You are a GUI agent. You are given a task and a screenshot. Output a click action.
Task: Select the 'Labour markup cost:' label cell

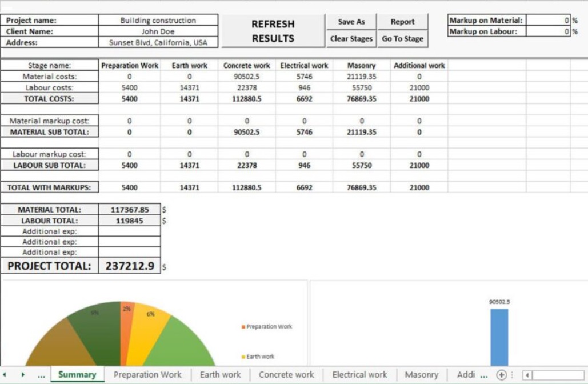(49, 154)
